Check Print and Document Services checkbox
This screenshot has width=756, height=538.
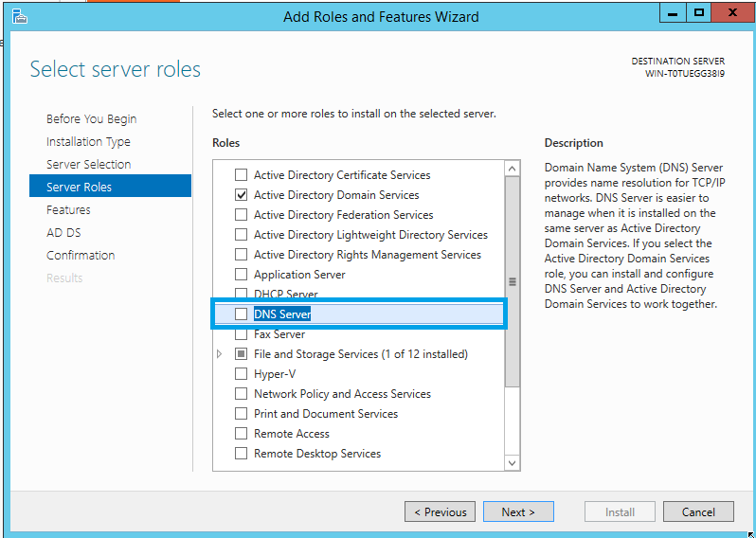point(241,414)
